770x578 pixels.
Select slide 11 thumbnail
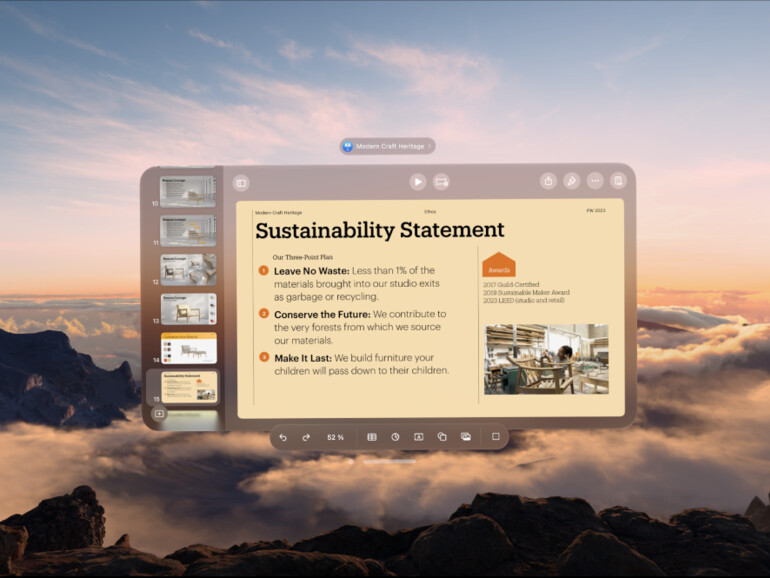click(188, 231)
